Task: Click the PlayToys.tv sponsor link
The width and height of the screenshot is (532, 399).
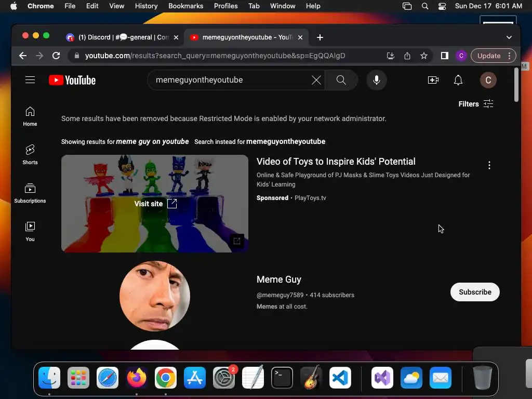Action: 310,198
